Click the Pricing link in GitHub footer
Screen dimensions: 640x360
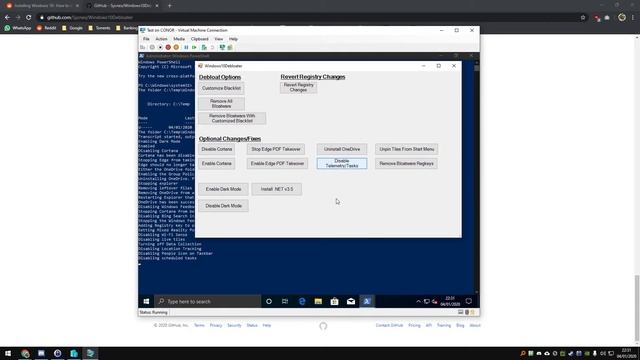(414, 326)
